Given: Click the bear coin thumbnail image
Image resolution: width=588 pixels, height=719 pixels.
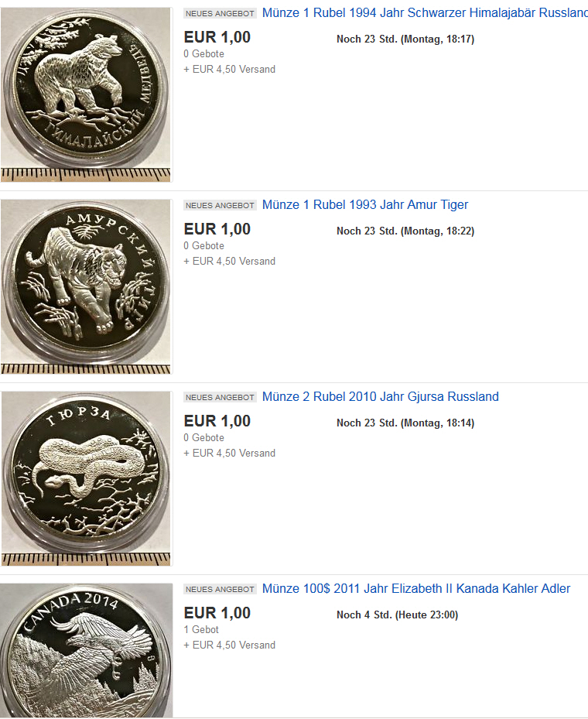Looking at the screenshot, I should click(x=86, y=94).
